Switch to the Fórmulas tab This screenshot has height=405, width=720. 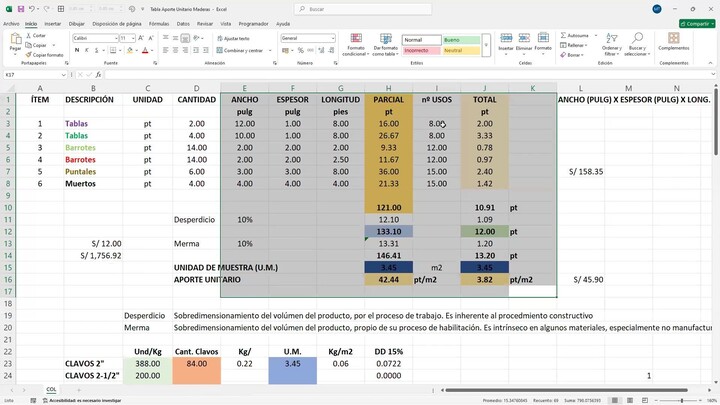coord(159,23)
